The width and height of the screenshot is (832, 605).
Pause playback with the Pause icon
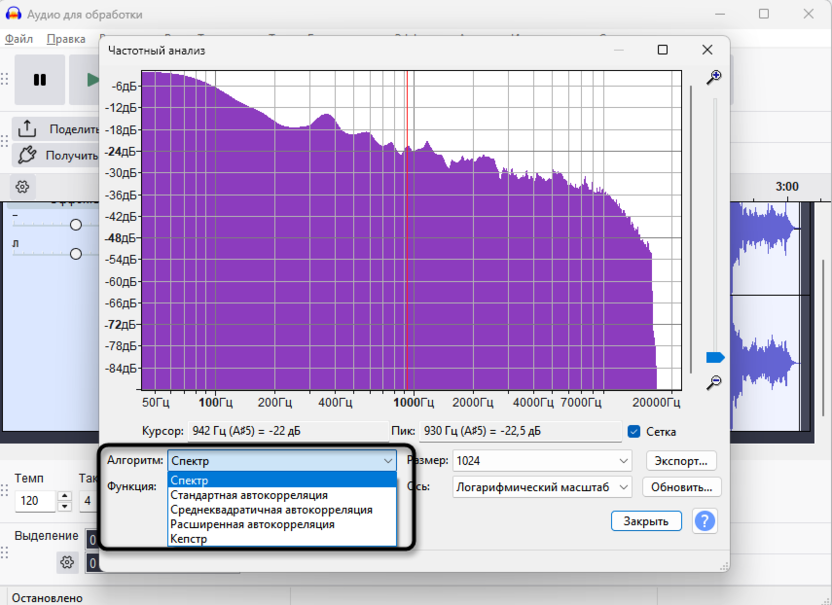[40, 80]
